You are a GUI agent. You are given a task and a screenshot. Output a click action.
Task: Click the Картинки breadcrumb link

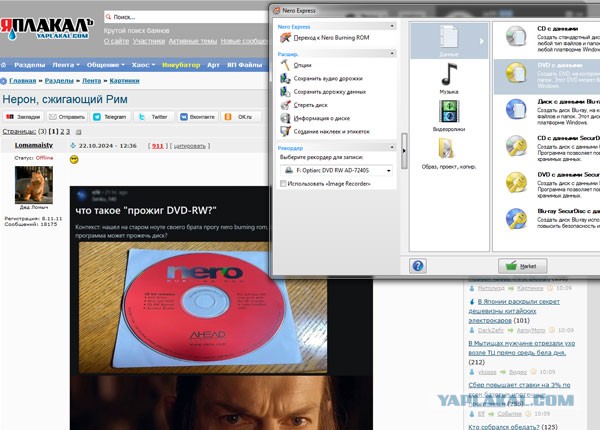click(x=124, y=81)
